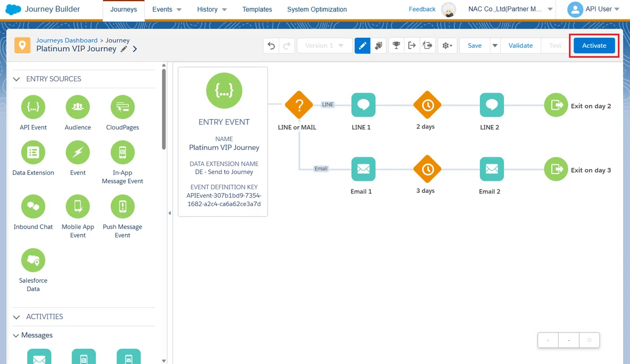
Task: Select the Inbound Chat entry source
Action: click(33, 206)
